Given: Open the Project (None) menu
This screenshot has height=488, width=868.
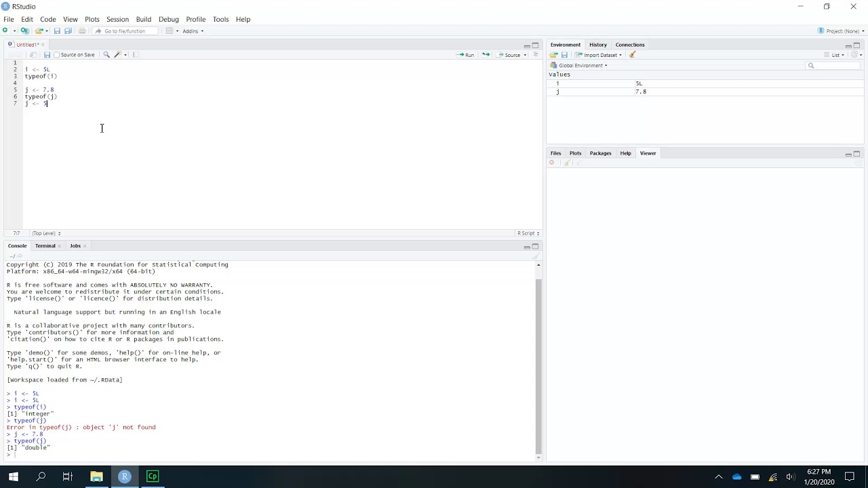Looking at the screenshot, I should (x=841, y=30).
